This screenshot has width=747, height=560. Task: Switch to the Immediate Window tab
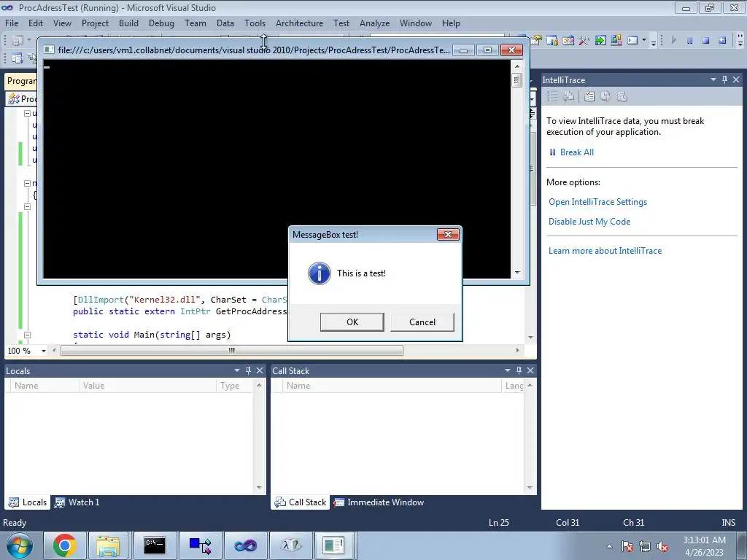(x=379, y=502)
